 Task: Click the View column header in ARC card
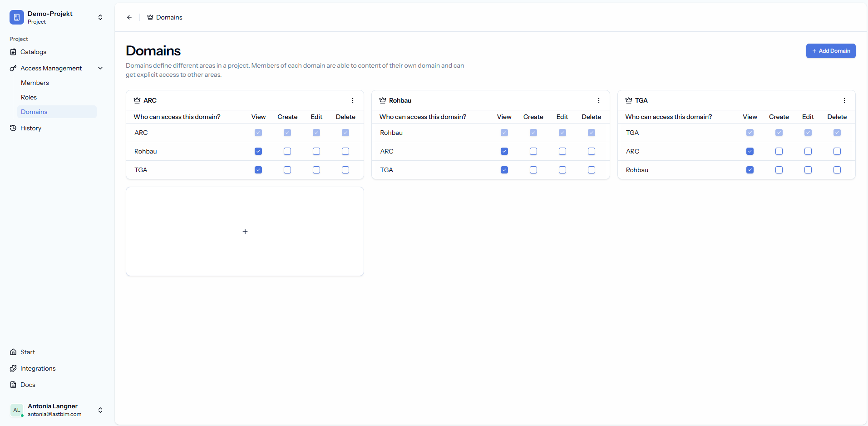[x=258, y=117]
